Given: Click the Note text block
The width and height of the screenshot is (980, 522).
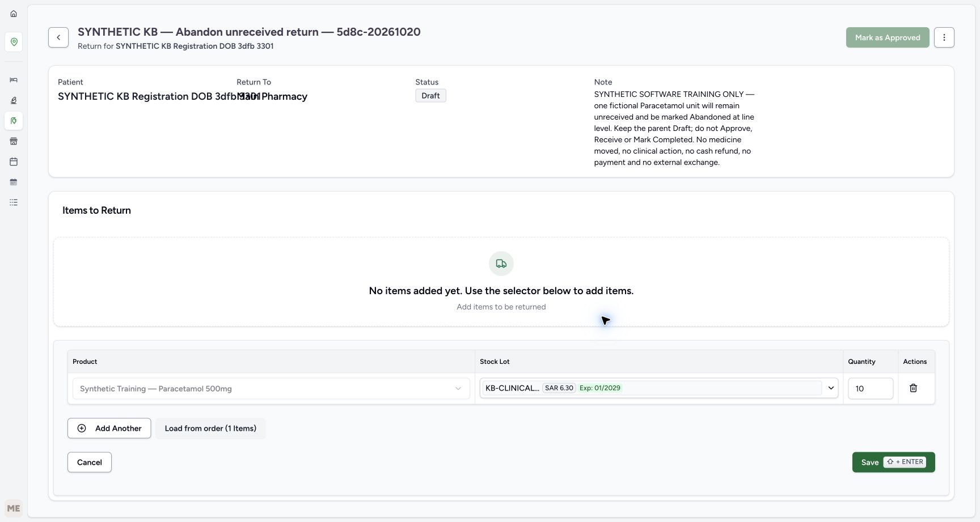Looking at the screenshot, I should 674,128.
